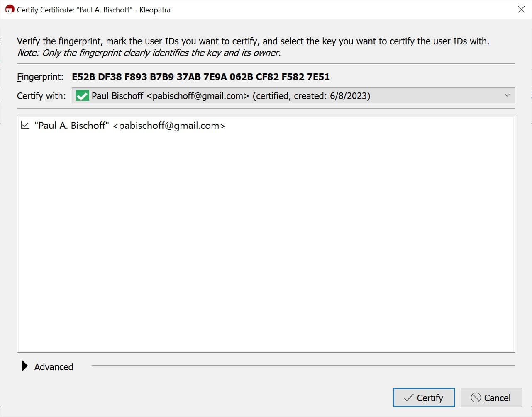
Task: Click the circle-slash icon on Cancel button
Action: [x=476, y=398]
